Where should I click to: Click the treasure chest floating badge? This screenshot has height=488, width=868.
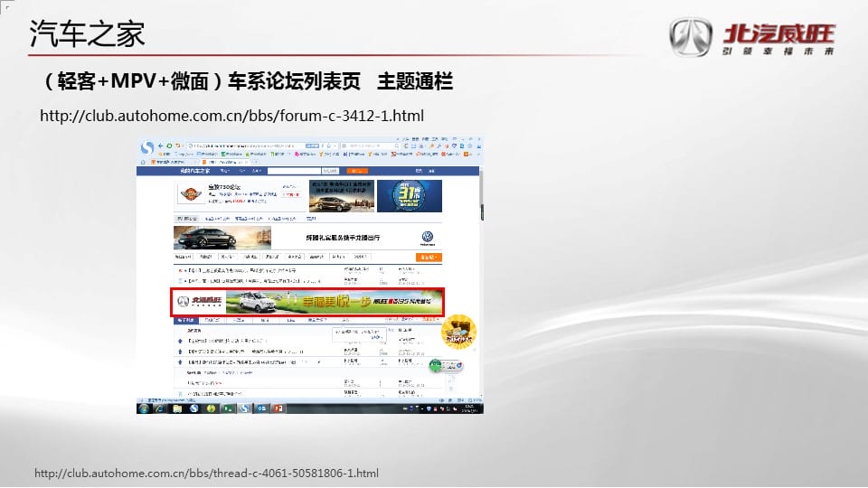point(458,333)
